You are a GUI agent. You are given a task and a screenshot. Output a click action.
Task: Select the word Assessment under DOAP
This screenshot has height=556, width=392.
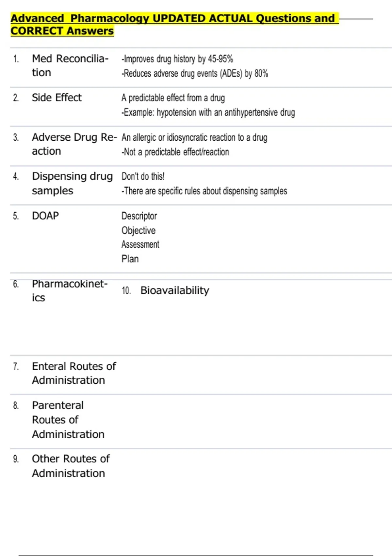point(140,244)
